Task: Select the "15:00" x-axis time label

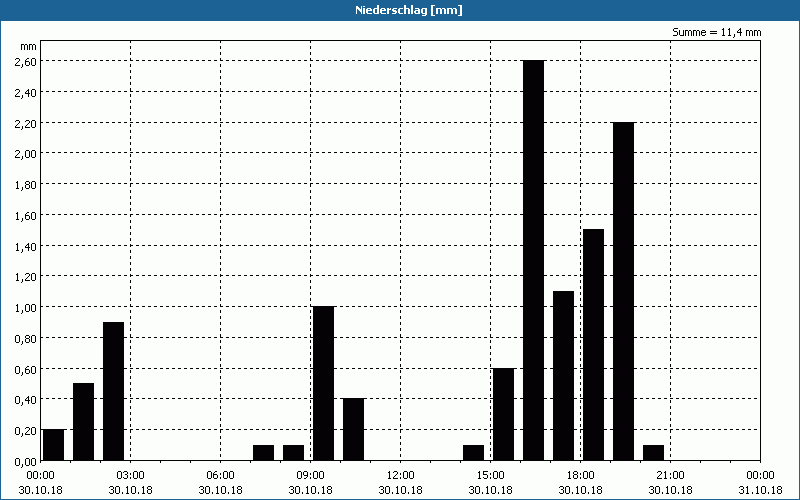Action: 490,476
